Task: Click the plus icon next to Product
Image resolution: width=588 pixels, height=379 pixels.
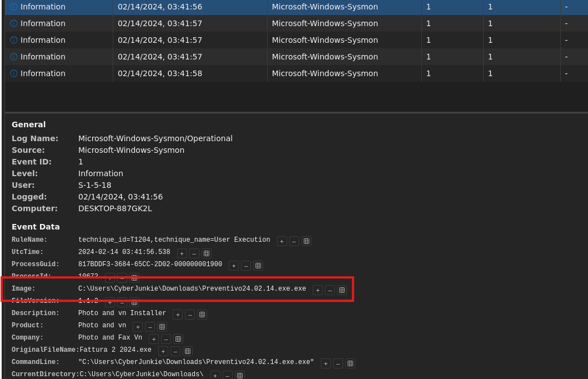Action: 138,327
